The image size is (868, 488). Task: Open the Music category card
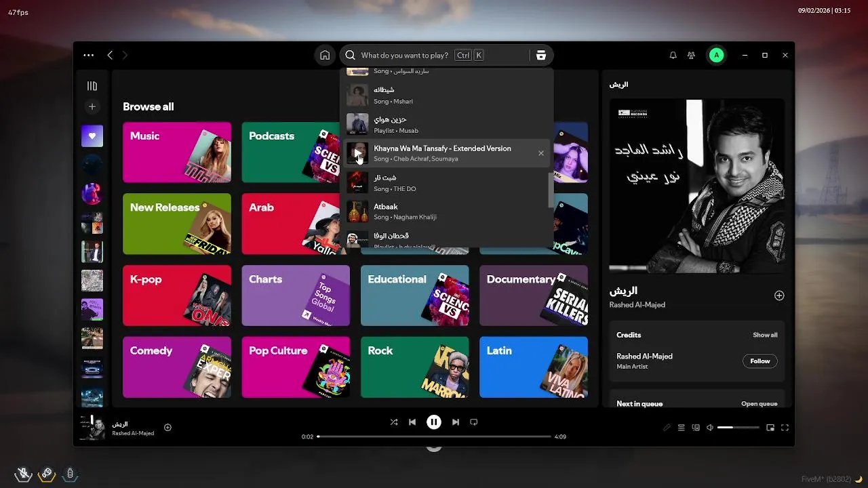click(x=177, y=152)
